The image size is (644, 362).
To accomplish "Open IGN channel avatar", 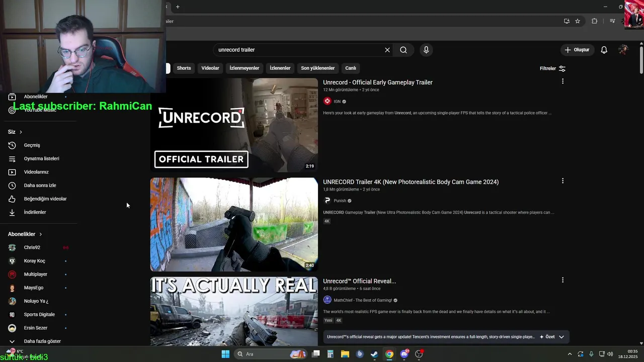I will click(328, 101).
